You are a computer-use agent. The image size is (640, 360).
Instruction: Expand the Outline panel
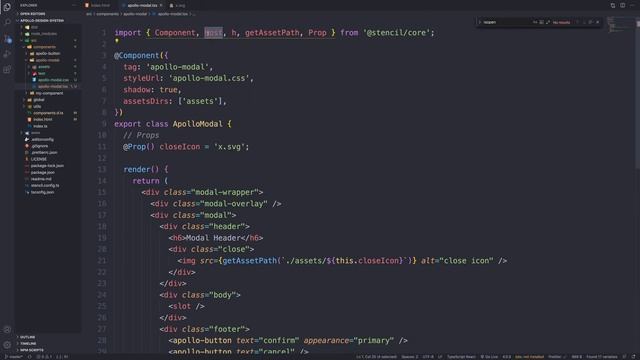(28, 337)
